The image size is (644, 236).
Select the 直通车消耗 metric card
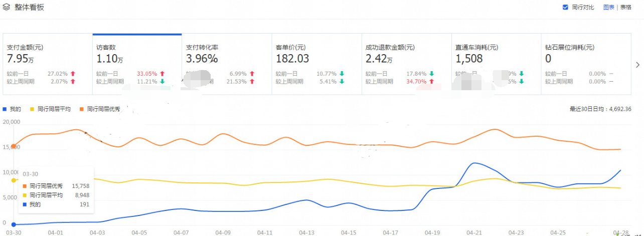496,64
